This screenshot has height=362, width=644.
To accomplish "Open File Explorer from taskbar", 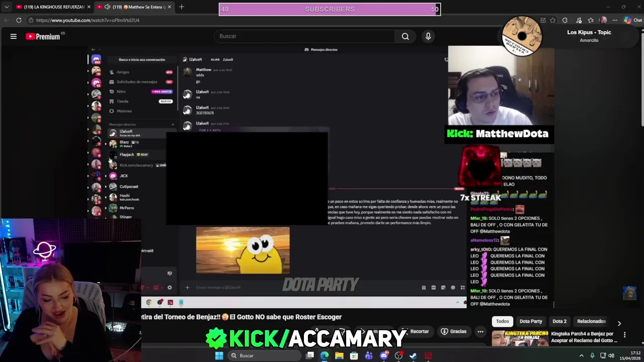I will point(339,355).
